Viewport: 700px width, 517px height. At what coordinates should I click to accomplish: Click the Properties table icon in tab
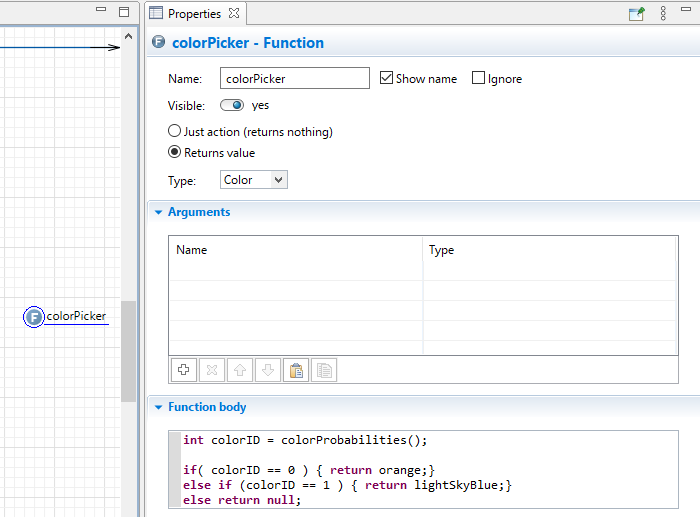(156, 13)
